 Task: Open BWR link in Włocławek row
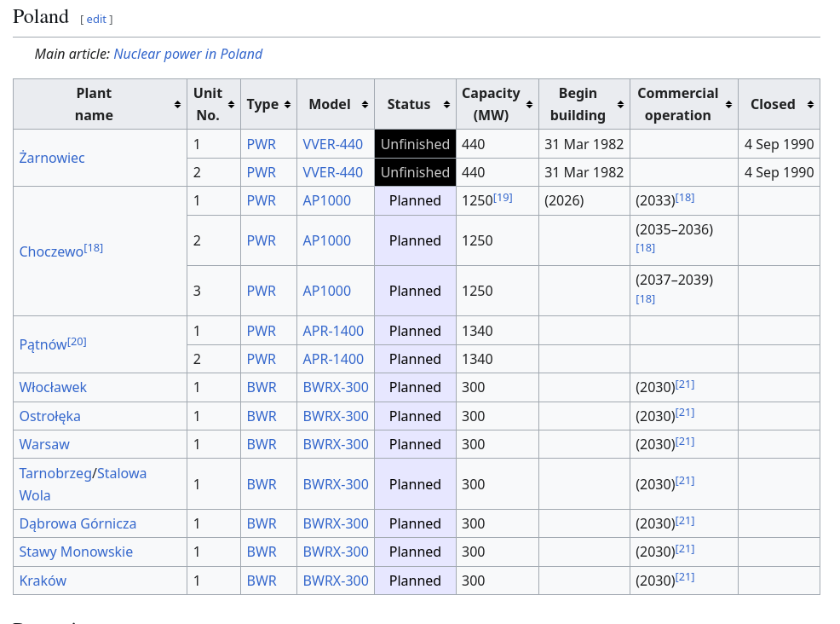262,388
